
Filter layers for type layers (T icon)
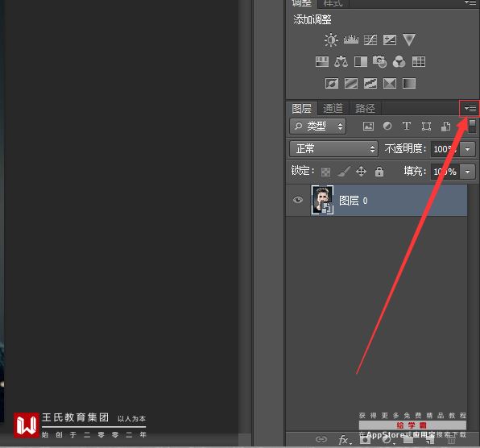point(407,126)
